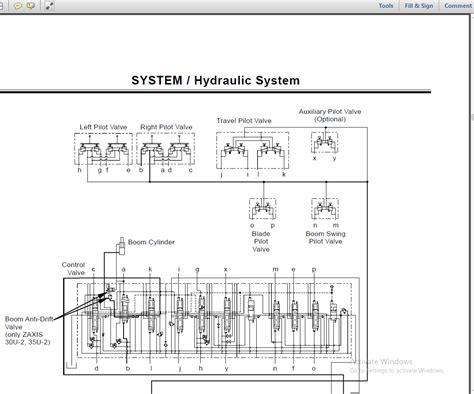
Task: Click the Boom Anti-Drift Valve label text
Action: tap(29, 330)
